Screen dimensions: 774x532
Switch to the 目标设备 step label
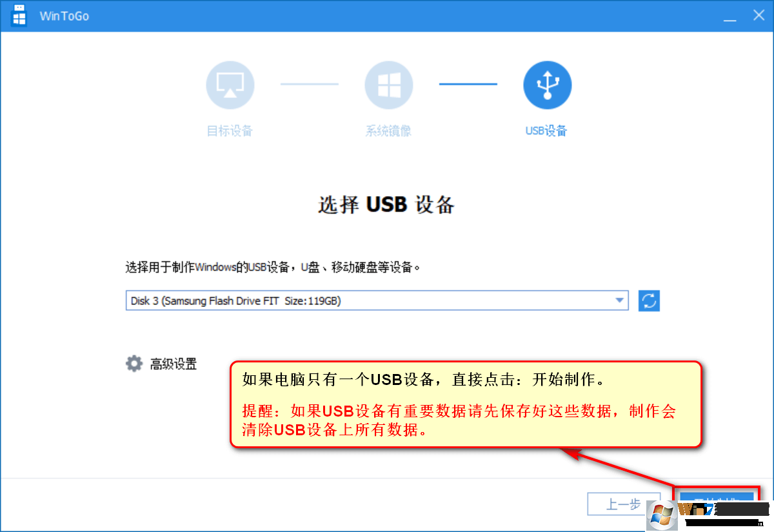coord(230,131)
